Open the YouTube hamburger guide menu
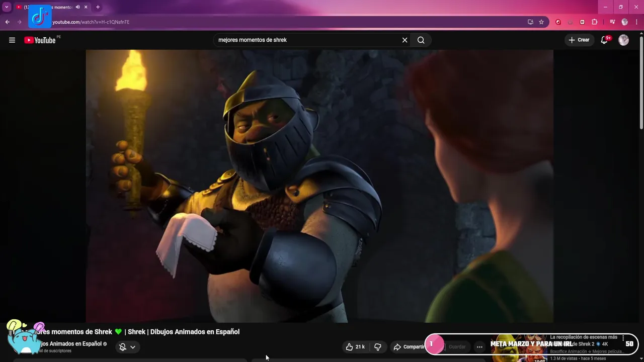 [12, 40]
